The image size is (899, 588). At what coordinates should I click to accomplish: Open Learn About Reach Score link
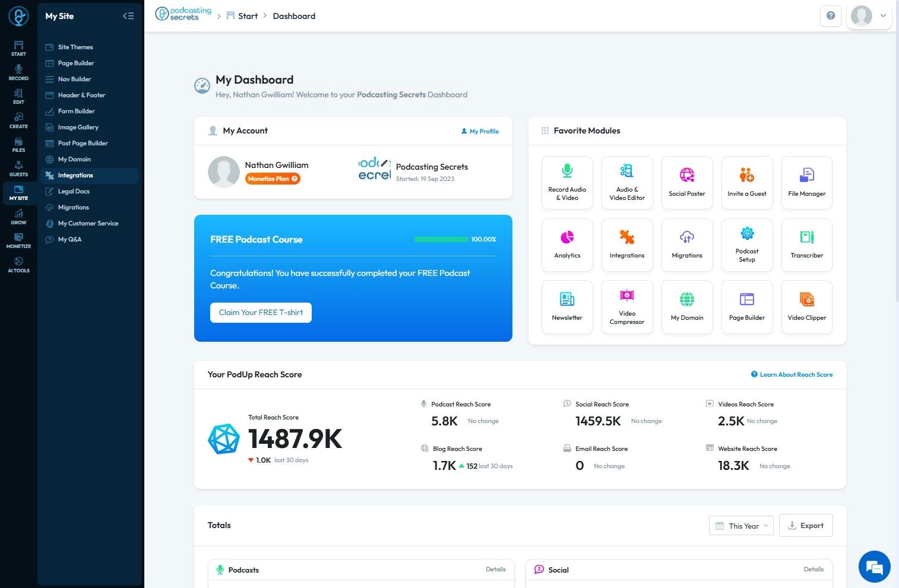[x=792, y=375]
